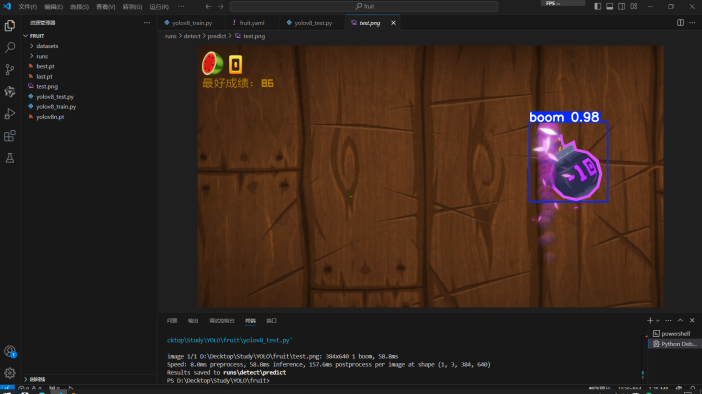Open terminal panel More Actions ellipsis
702x394 pixels.
pos(668,321)
